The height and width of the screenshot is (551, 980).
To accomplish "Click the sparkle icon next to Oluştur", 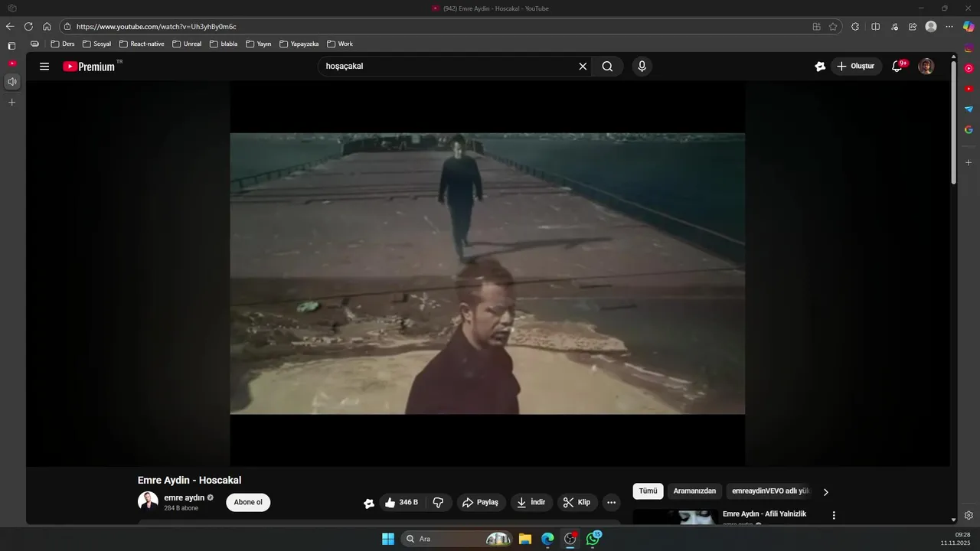I will pyautogui.click(x=820, y=67).
